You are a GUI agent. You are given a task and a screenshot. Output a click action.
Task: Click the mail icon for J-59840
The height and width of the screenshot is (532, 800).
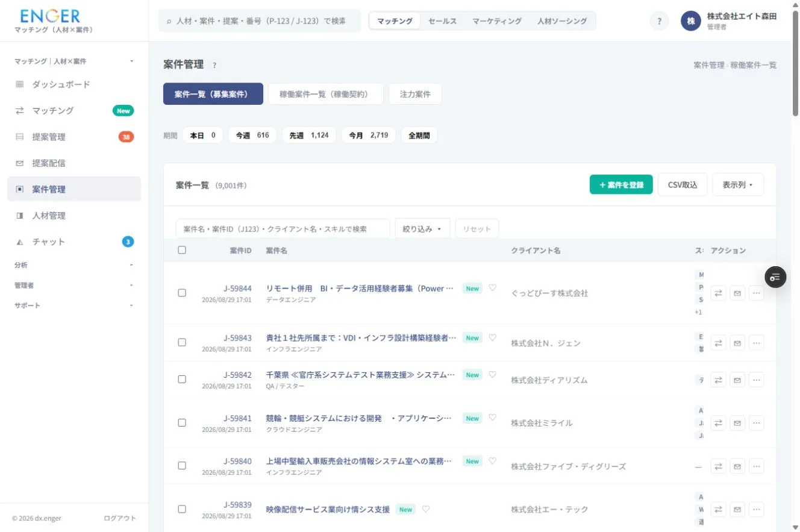[737, 466]
